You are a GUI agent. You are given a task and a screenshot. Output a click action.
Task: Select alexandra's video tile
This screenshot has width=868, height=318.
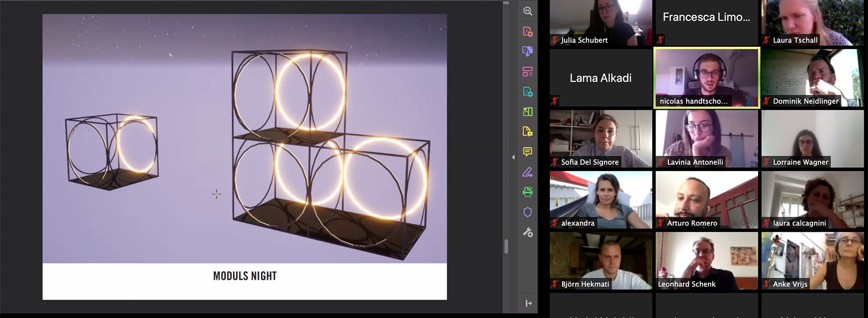coord(601,200)
